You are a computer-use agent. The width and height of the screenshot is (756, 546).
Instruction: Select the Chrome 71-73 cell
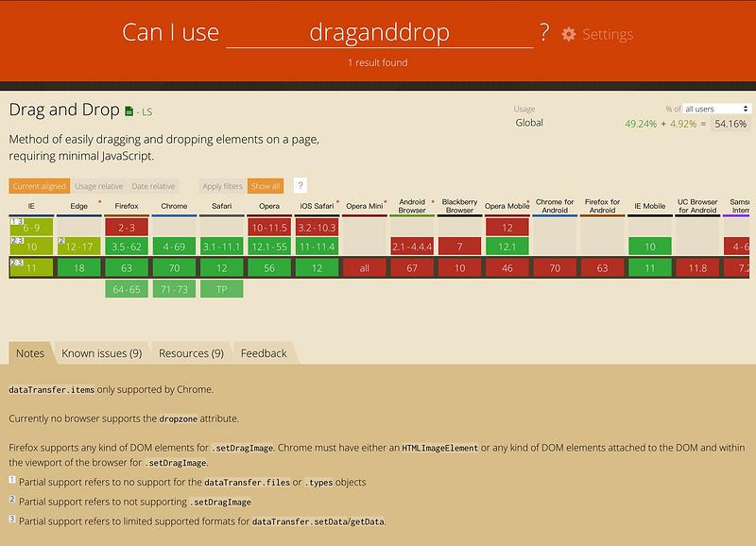click(174, 289)
